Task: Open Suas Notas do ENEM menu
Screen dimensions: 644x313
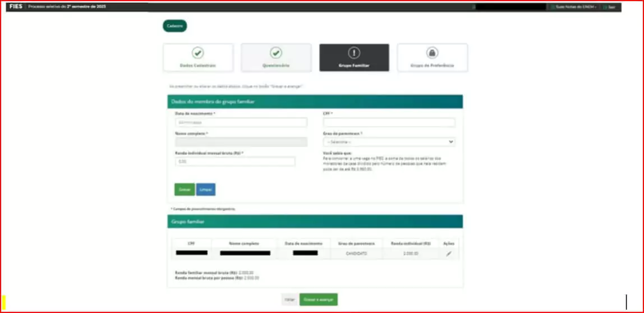Action: click(x=573, y=7)
